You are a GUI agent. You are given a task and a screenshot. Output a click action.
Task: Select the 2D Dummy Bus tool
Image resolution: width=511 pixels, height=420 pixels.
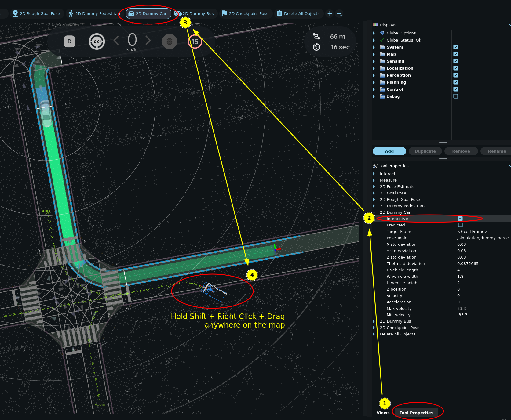(194, 14)
